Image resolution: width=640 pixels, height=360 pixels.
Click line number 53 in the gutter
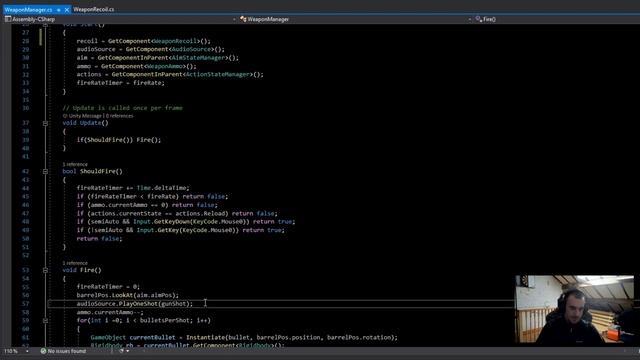pyautogui.click(x=25, y=270)
